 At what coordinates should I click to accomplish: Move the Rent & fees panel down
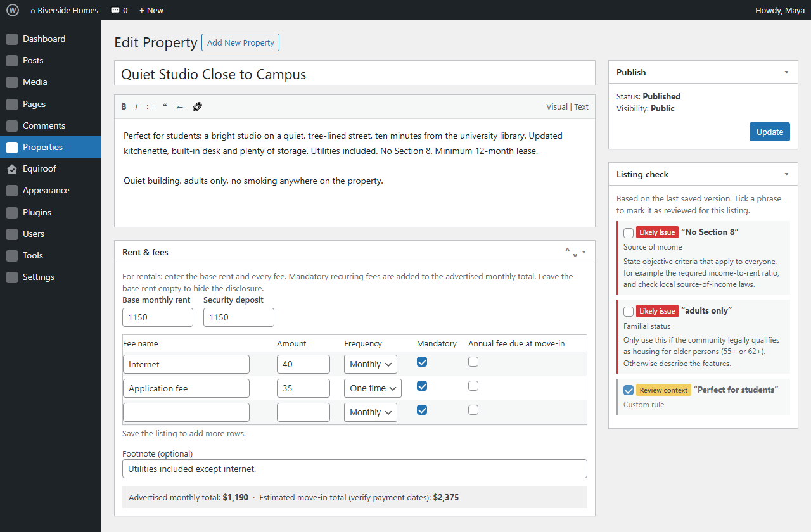575,255
